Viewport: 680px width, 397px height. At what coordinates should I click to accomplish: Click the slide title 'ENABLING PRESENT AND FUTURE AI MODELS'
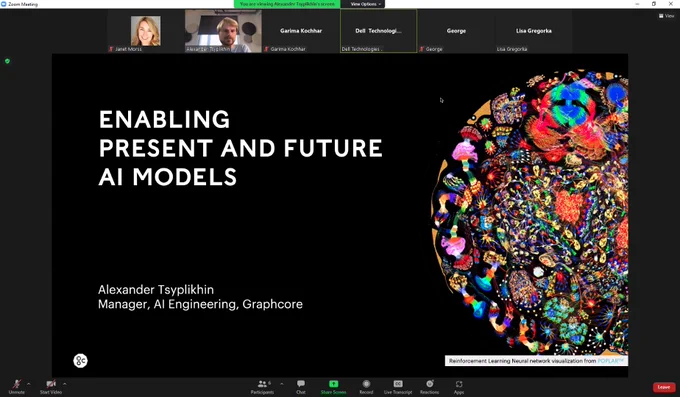tap(241, 148)
